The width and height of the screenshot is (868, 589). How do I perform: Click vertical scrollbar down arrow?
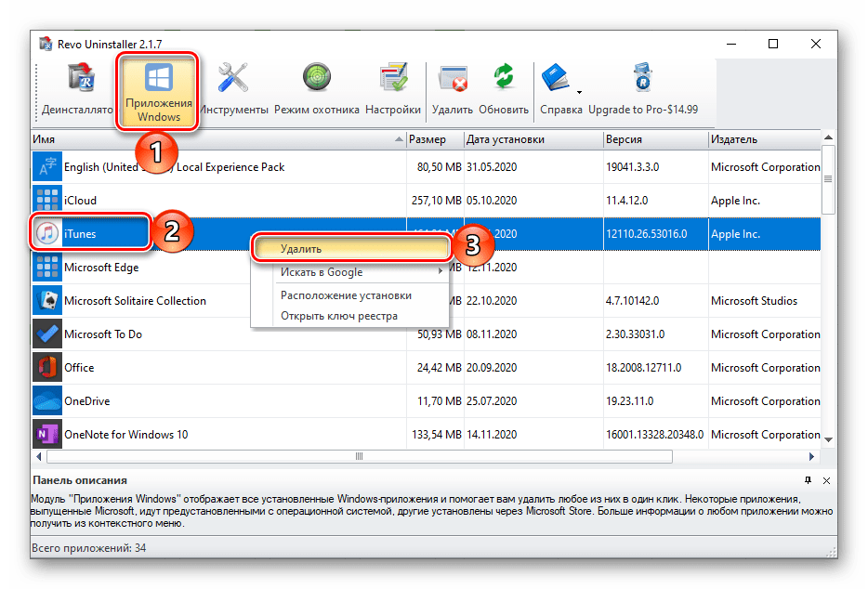[x=828, y=440]
